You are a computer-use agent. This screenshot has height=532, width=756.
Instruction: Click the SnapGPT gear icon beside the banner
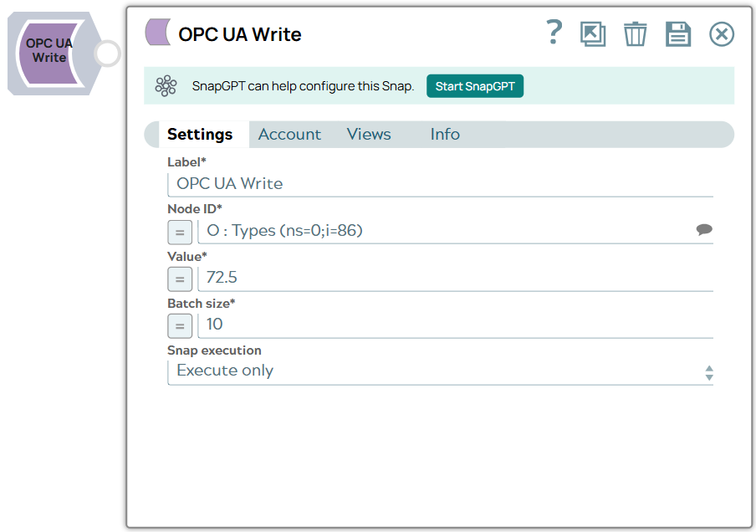click(166, 85)
